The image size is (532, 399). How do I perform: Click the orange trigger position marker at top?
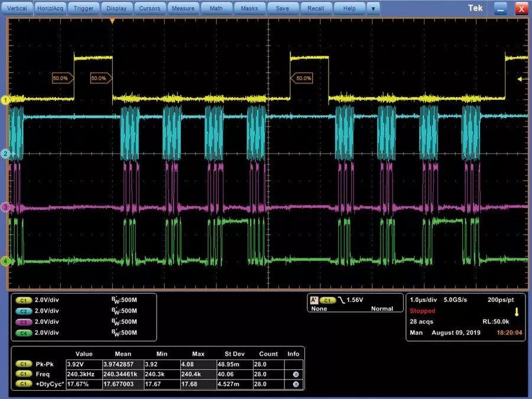(112, 21)
